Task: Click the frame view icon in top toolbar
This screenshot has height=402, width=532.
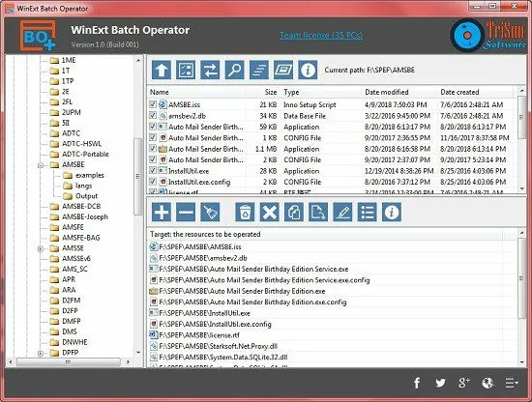Action: point(283,70)
